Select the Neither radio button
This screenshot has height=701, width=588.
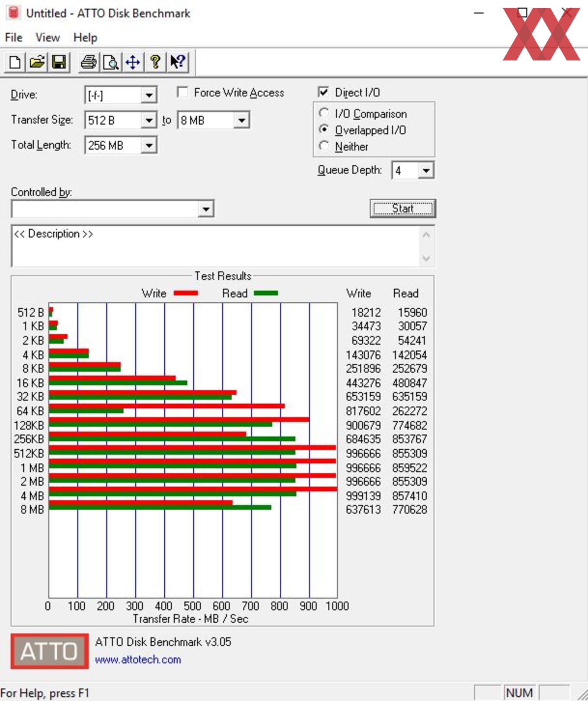(x=324, y=146)
